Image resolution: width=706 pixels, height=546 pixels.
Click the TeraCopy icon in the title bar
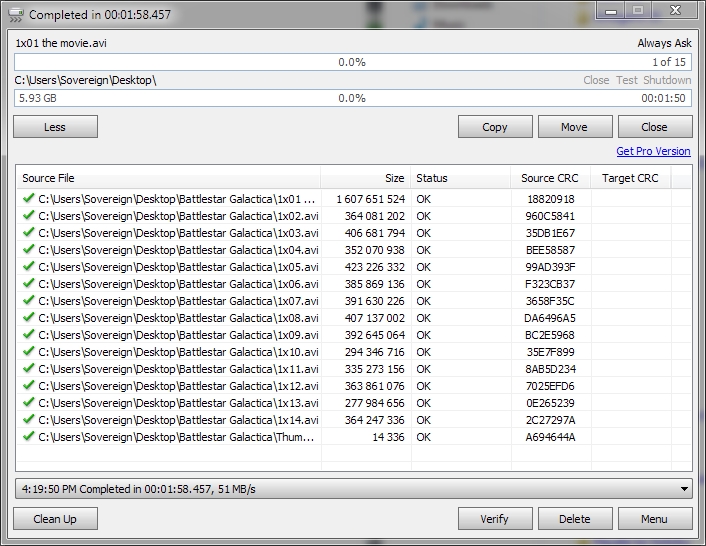coord(16,15)
